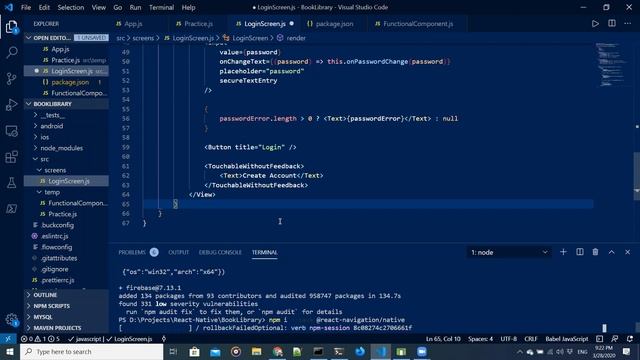Create a new terminal with plus icon
This screenshot has height=360, width=640.
(x=563, y=252)
